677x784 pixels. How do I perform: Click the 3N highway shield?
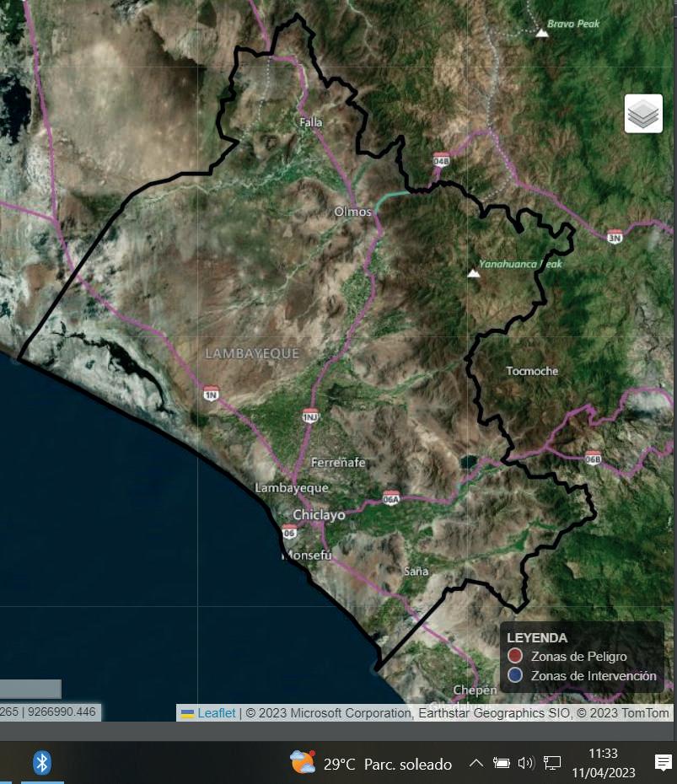click(615, 237)
